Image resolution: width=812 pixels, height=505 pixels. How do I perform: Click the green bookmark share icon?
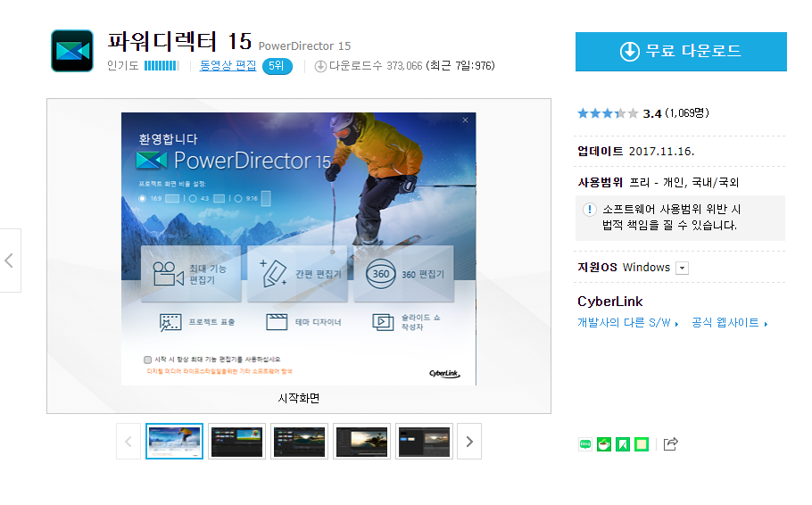pos(623,443)
